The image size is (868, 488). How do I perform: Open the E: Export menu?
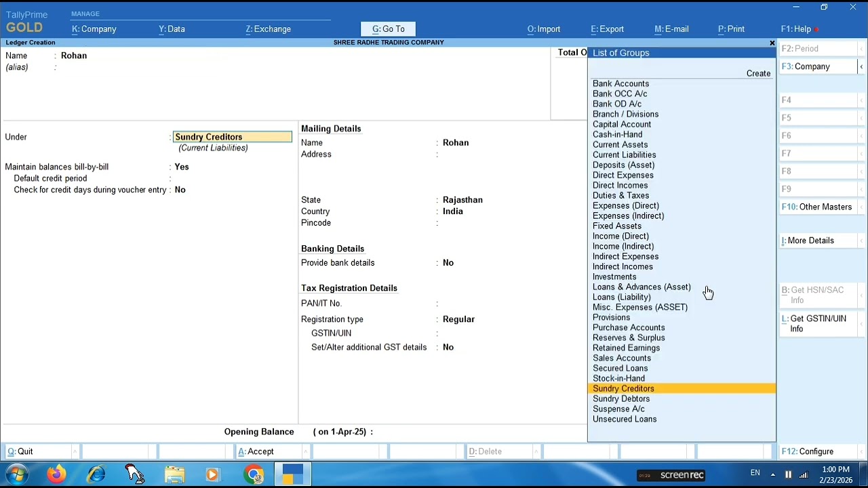tap(607, 29)
